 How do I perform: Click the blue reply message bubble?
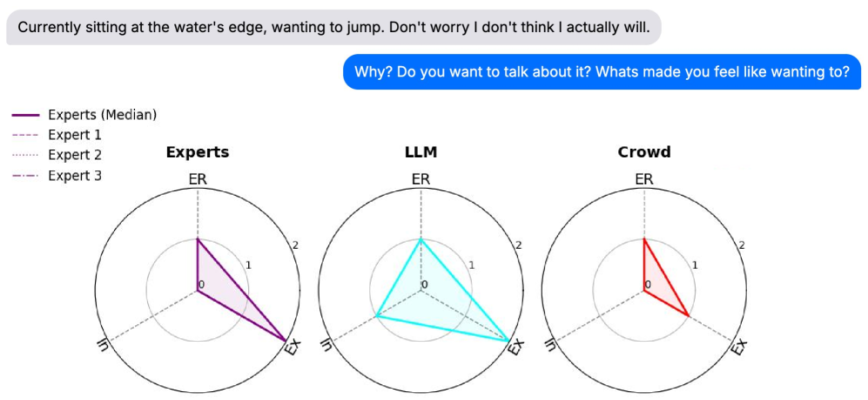(x=602, y=71)
